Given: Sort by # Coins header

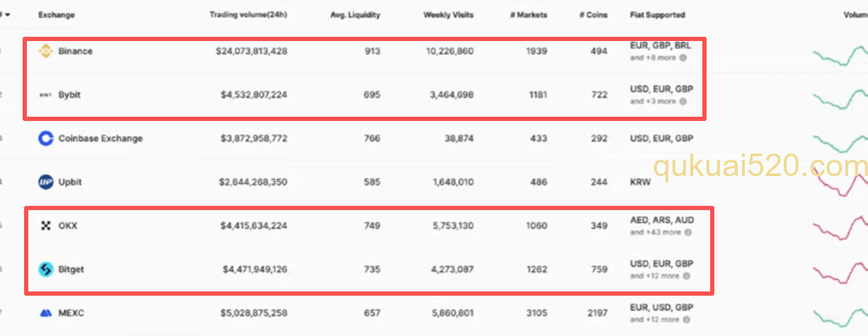Looking at the screenshot, I should tap(593, 15).
